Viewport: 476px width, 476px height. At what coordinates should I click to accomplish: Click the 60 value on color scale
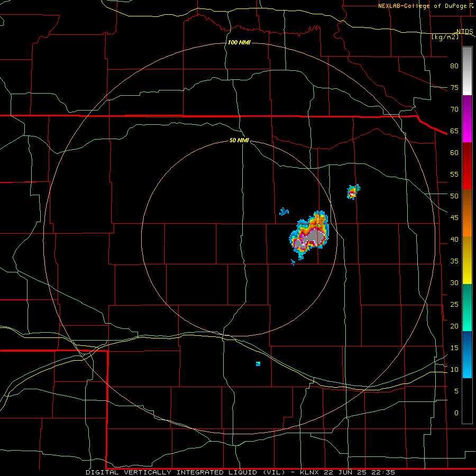tap(454, 153)
